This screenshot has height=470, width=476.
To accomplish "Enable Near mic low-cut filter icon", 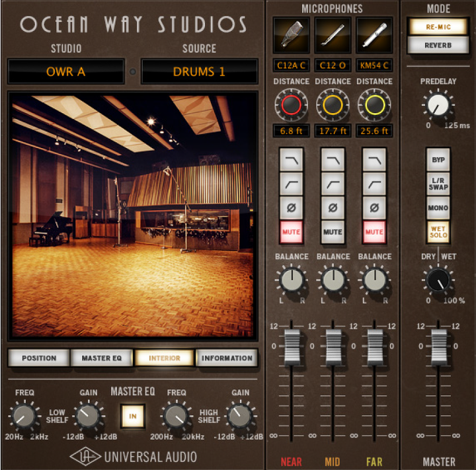I will point(291,184).
